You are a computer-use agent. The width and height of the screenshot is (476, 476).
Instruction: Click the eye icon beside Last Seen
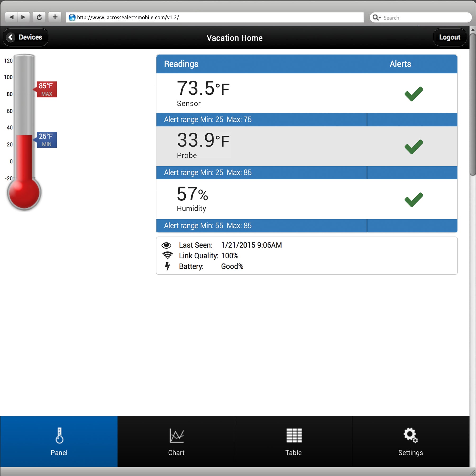[166, 245]
